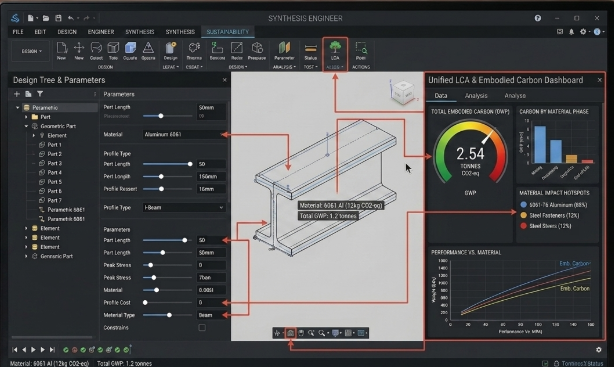Collapse the Geometric Part node
Screen dimensions: 614x367
click(x=26, y=126)
